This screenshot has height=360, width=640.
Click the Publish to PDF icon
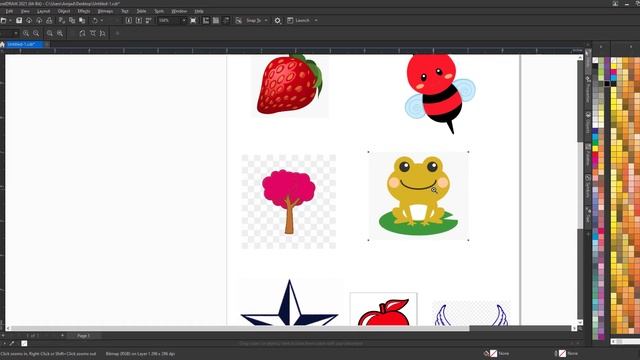pyautogui.click(x=149, y=20)
